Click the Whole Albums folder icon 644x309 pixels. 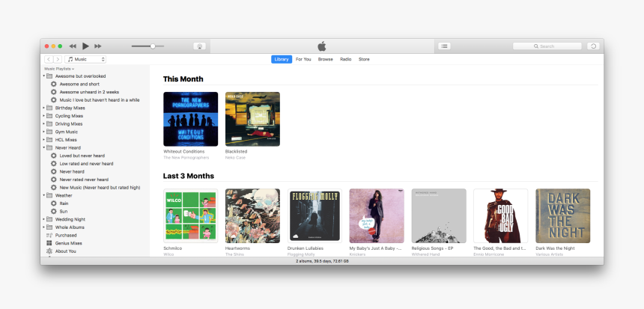coord(49,227)
